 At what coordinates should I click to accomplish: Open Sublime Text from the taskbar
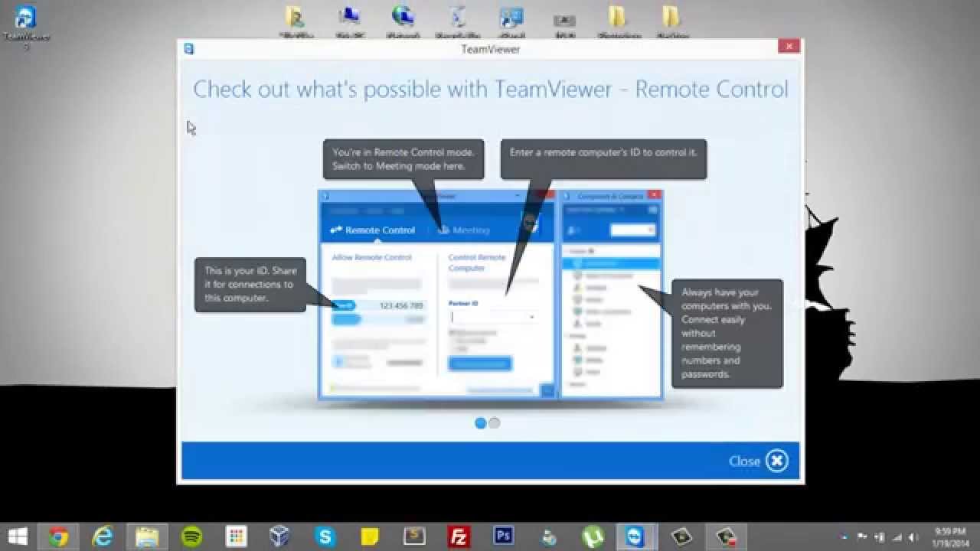pyautogui.click(x=414, y=536)
